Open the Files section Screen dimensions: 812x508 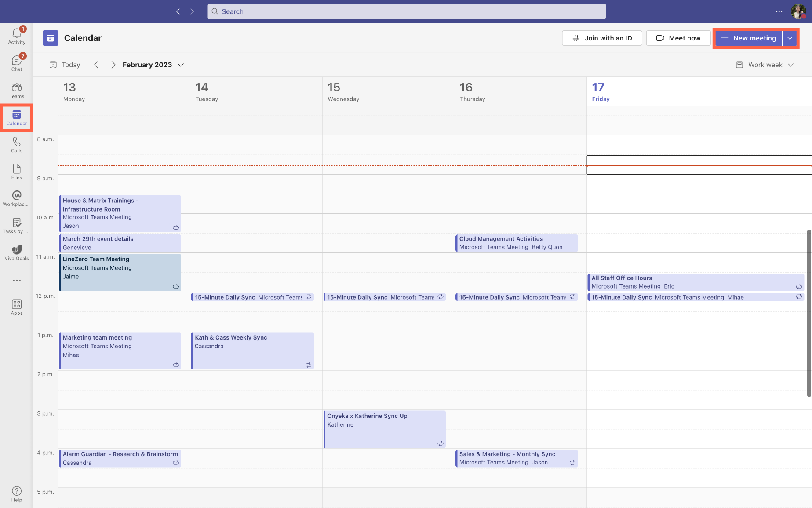17,172
